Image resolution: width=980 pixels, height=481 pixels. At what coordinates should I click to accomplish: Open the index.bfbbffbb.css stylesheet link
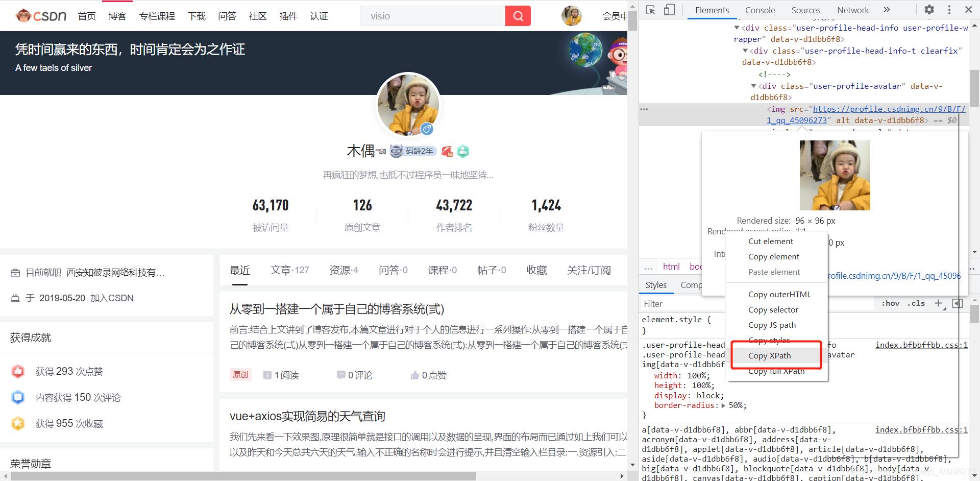(920, 345)
